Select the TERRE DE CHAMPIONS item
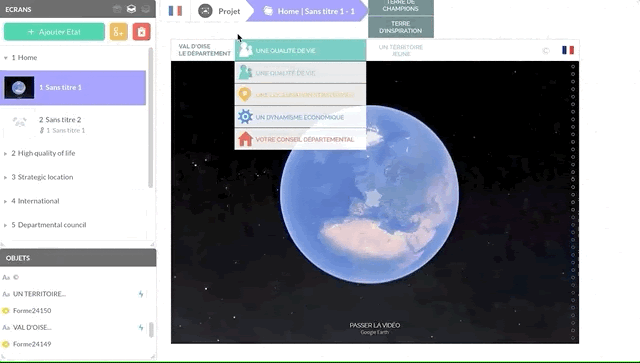Image resolution: width=640 pixels, height=363 pixels. click(400, 6)
